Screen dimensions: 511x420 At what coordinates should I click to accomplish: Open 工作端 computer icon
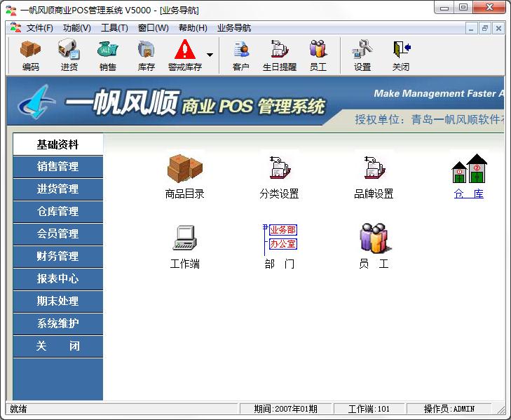click(x=184, y=238)
